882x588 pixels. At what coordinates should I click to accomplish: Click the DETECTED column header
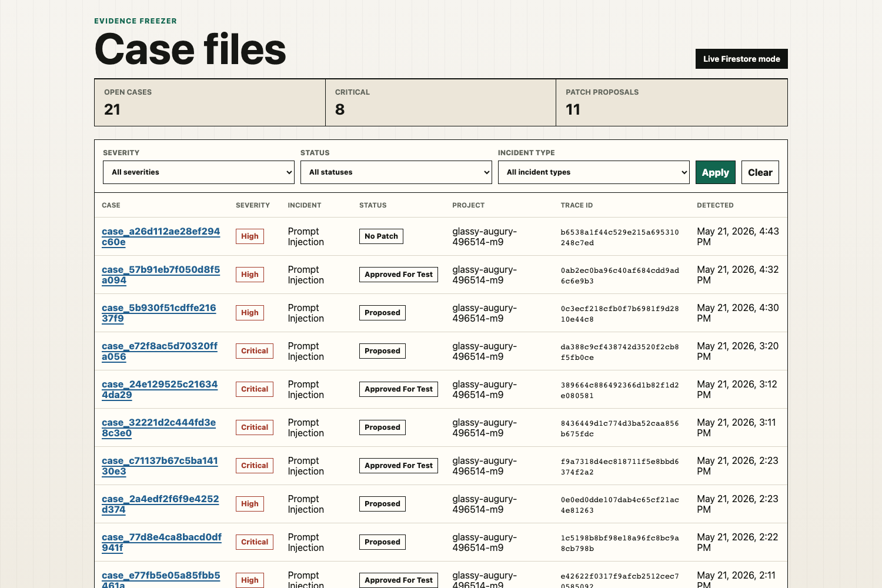click(x=715, y=205)
